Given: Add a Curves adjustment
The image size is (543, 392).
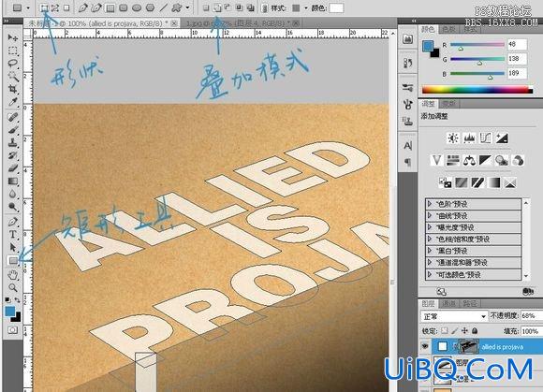Looking at the screenshot, I should [x=485, y=138].
